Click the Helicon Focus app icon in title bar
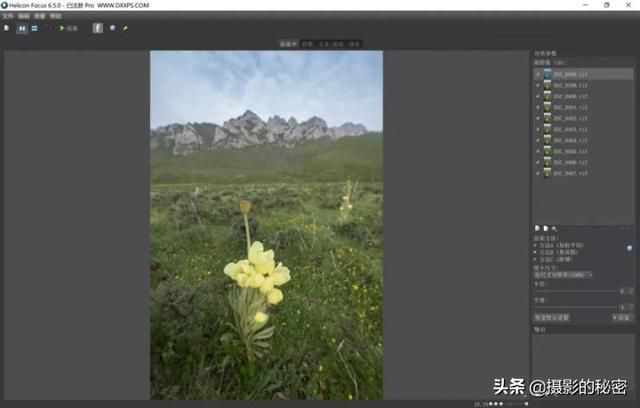 (x=4, y=5)
